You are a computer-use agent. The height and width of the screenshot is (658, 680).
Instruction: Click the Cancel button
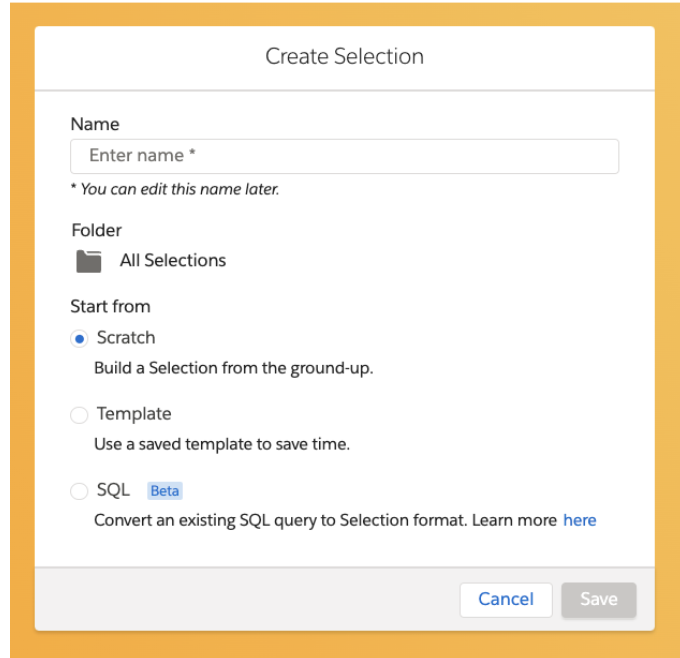pyautogui.click(x=506, y=599)
